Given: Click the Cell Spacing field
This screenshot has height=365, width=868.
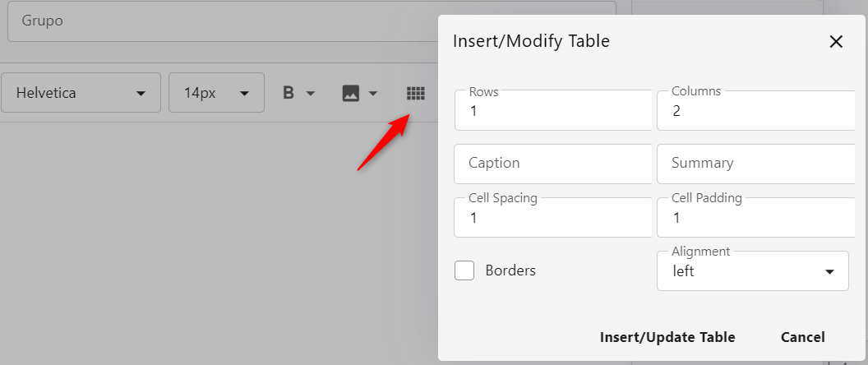Looking at the screenshot, I should [552, 218].
